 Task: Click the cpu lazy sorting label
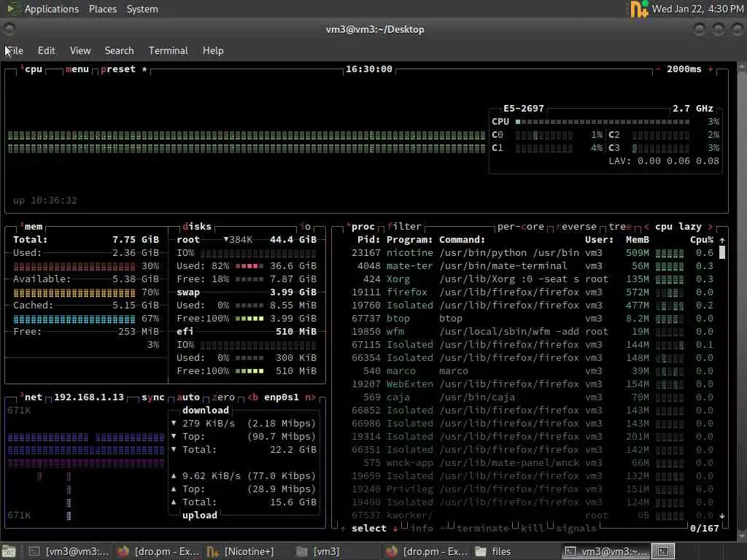[678, 226]
